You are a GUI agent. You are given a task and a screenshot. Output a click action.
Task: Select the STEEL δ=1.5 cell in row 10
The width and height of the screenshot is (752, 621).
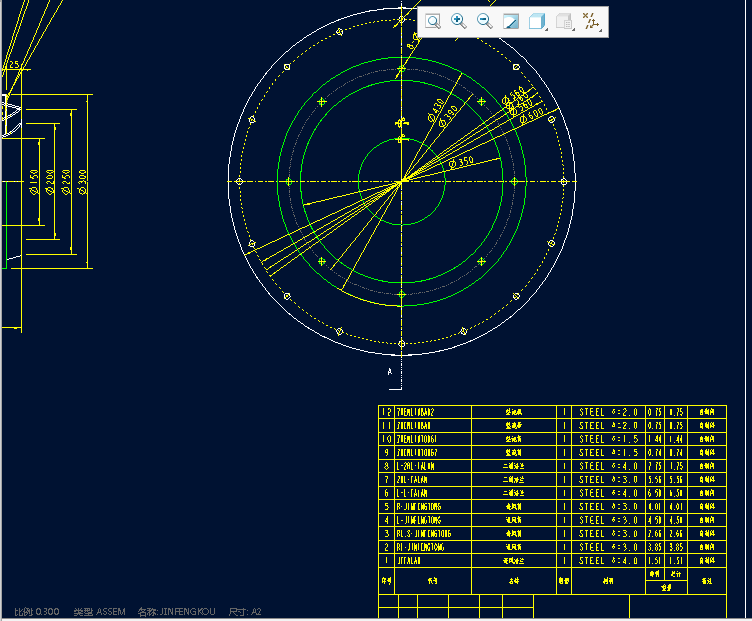pyautogui.click(x=608, y=439)
